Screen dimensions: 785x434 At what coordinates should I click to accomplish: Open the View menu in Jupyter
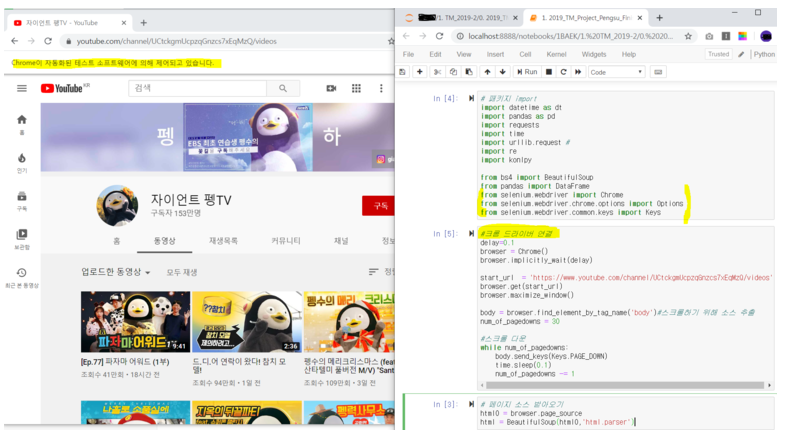tap(464, 54)
